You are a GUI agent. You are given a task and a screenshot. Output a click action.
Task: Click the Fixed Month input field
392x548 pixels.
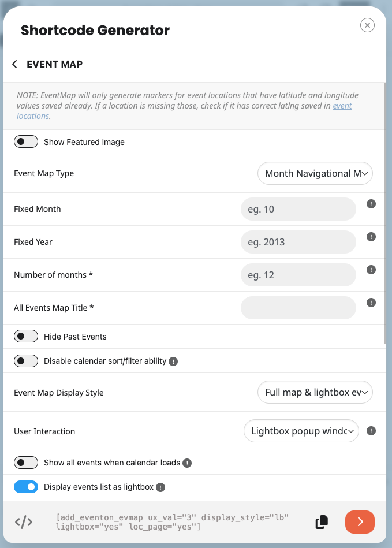298,209
